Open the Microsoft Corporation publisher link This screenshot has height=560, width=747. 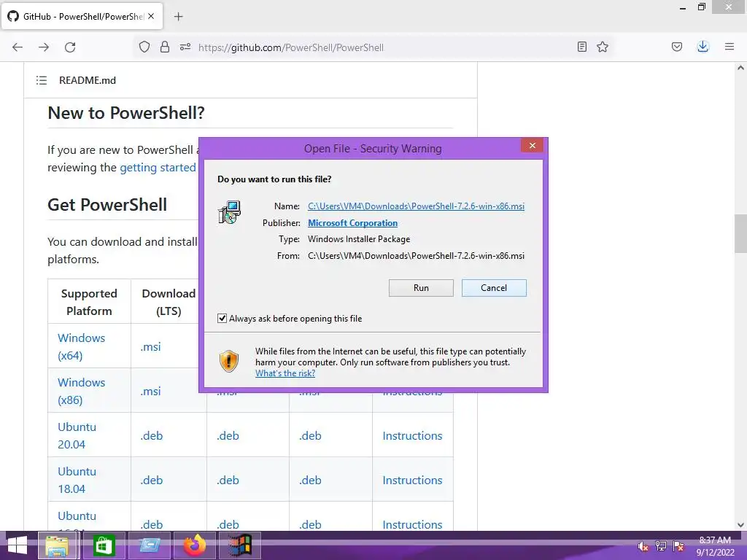[x=352, y=223]
